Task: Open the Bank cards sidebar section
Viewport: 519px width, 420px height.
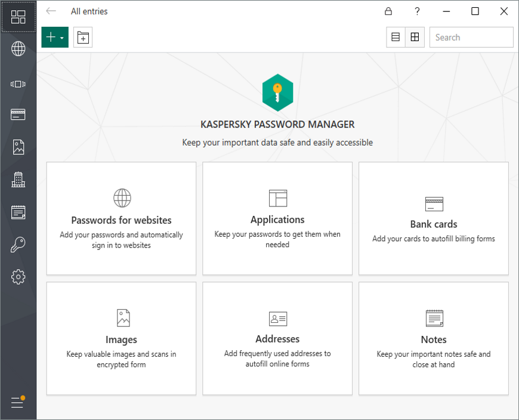Action: click(18, 115)
